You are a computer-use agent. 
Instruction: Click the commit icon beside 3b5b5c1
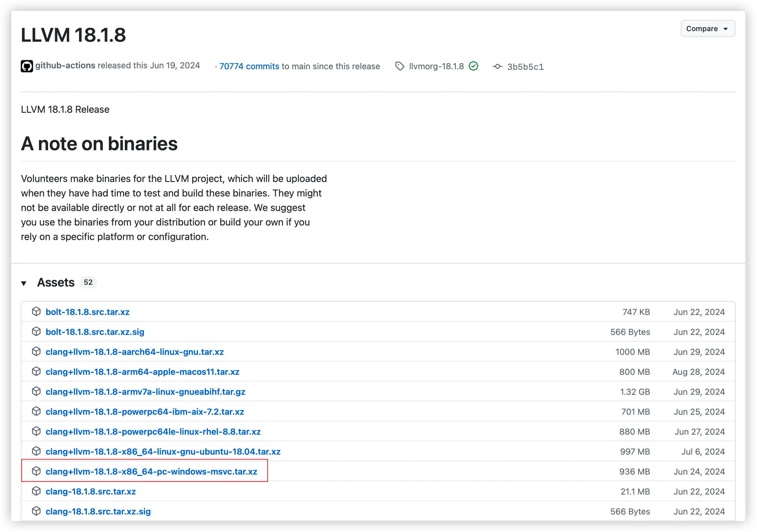497,66
